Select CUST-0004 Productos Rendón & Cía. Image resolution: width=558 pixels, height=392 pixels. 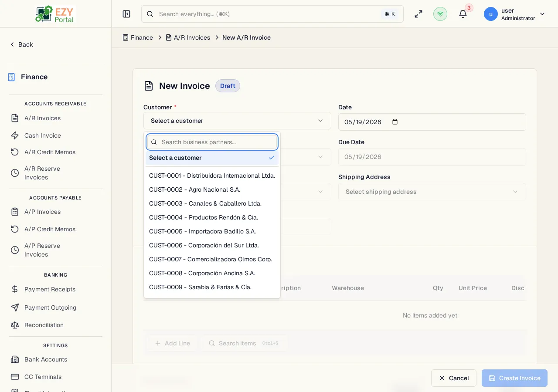click(212, 217)
